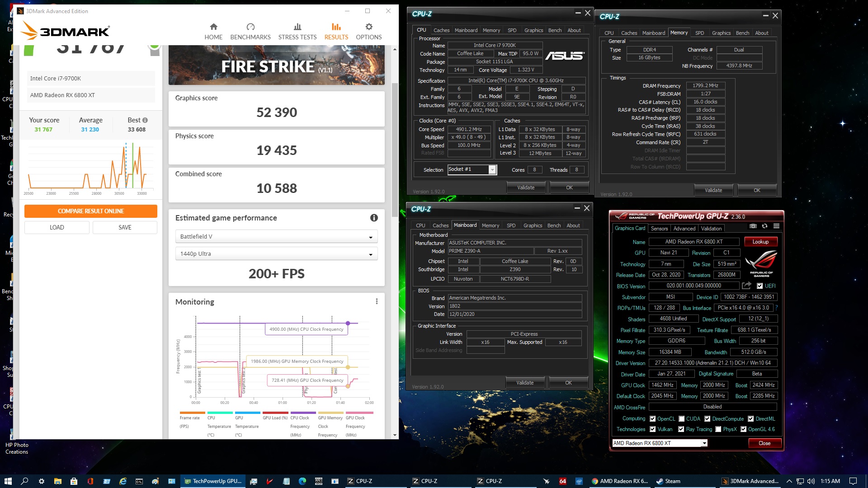868x488 pixels.
Task: Click the CPU Clock Frequency purple legend swatch
Action: click(303, 413)
